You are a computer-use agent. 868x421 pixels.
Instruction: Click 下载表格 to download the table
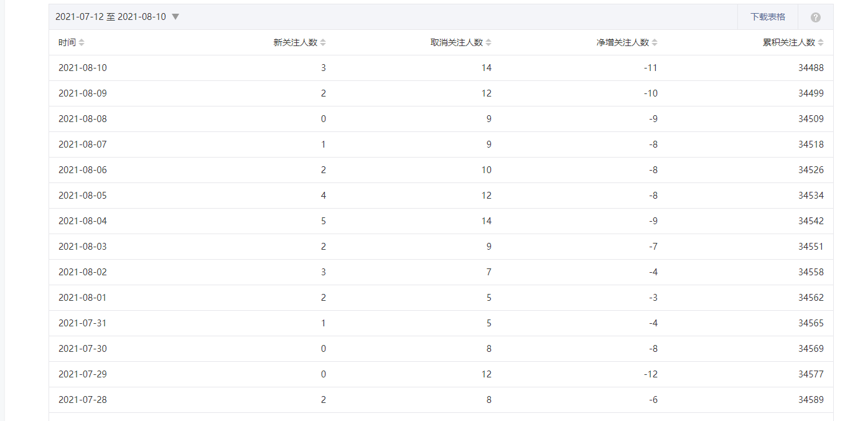[767, 17]
